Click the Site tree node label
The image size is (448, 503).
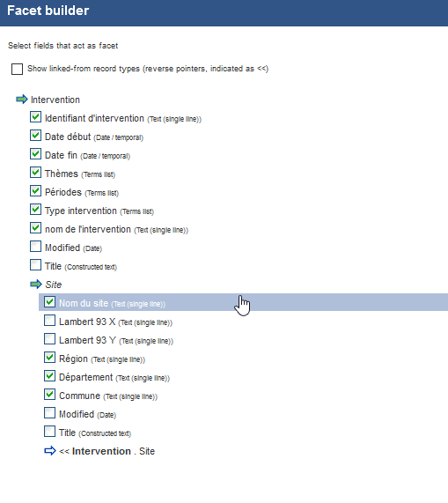(54, 285)
